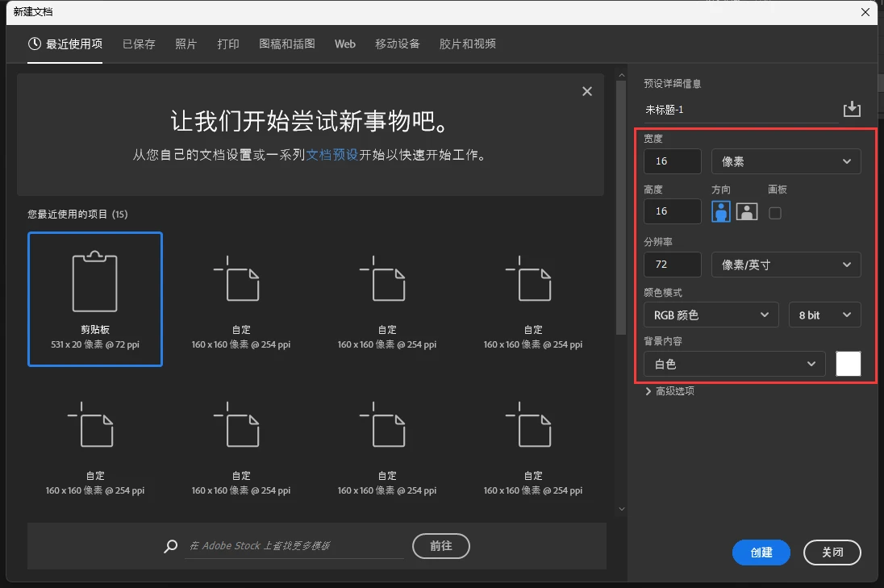The width and height of the screenshot is (884, 588).
Task: Click the Adobe Stock template search field
Action: (x=294, y=546)
